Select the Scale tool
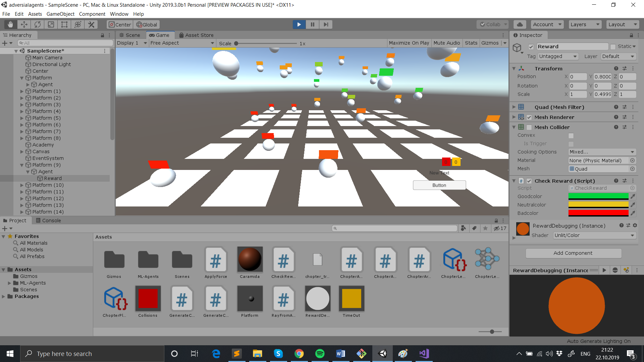 pos(51,24)
